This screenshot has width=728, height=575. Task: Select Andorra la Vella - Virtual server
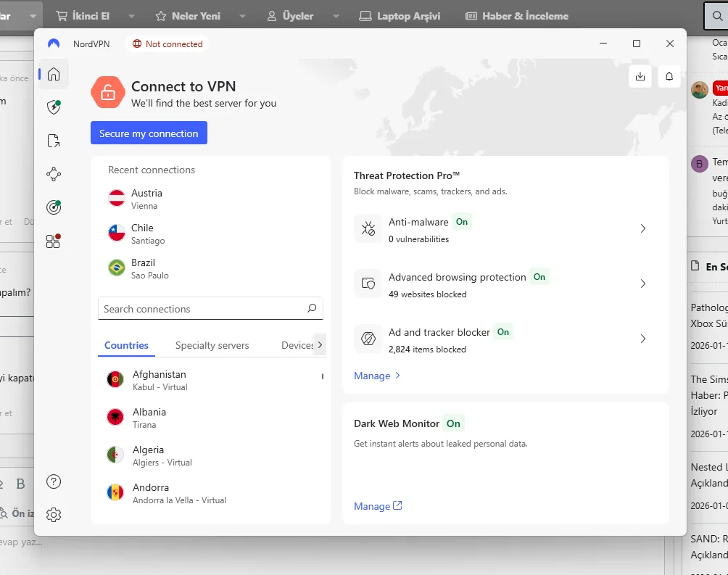pos(209,493)
